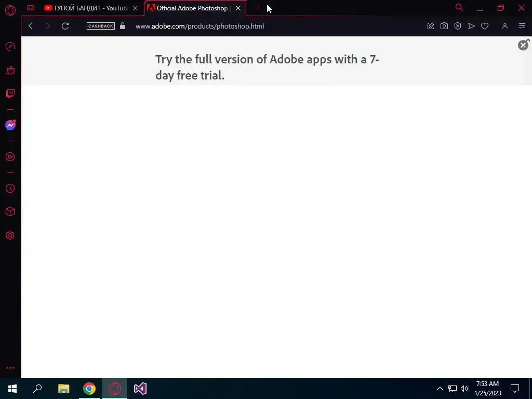The image size is (532, 399).
Task: Click the 7-day free trial banner text
Action: 267,67
